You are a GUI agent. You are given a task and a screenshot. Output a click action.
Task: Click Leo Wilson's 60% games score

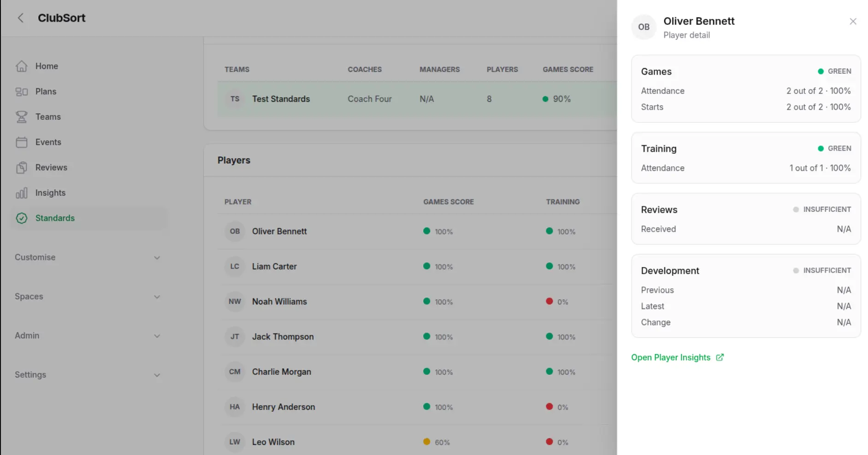click(437, 443)
